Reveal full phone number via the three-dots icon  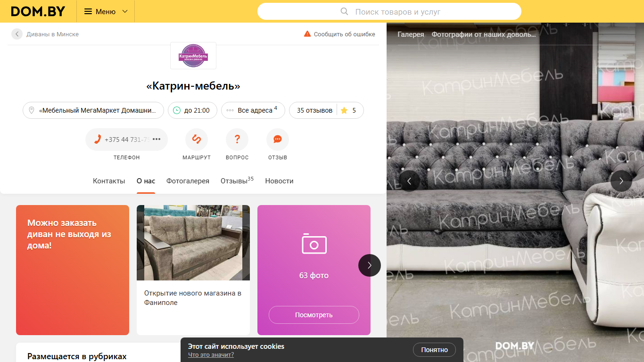(x=157, y=139)
